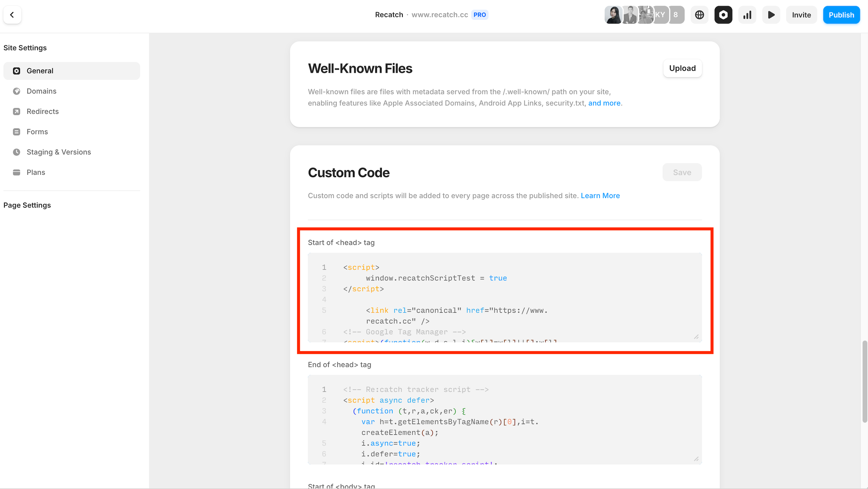Click the KY collaborator avatar
The image size is (868, 489).
(660, 15)
